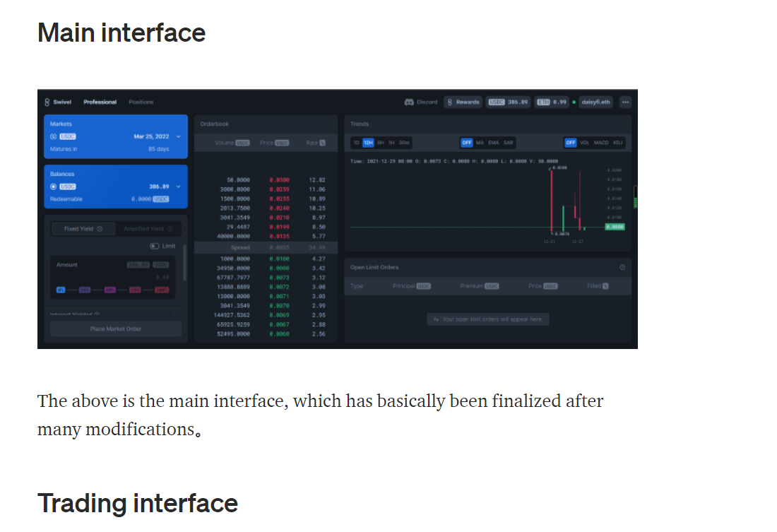Image resolution: width=777 pixels, height=532 pixels.
Task: Click the orderbook ask price 0.0135
Action: click(x=280, y=237)
